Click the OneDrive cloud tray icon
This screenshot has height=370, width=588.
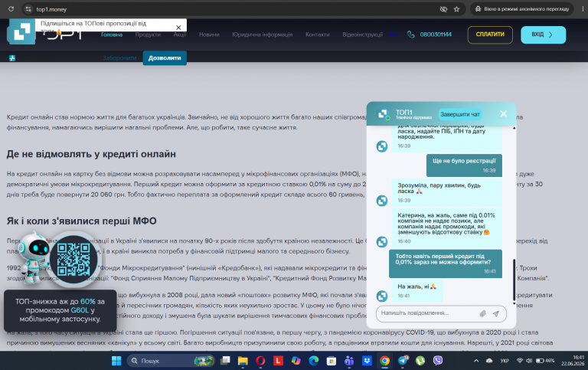pyautogui.click(x=489, y=361)
